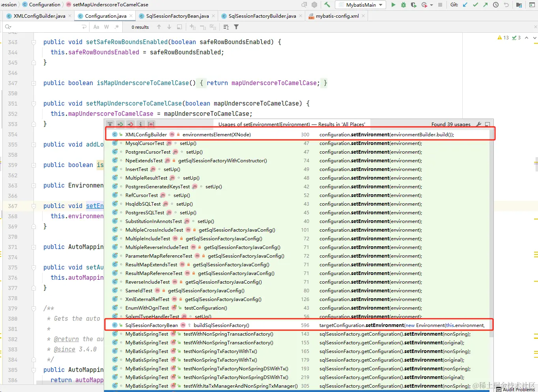Collapse the setMapUnderscoreToCamelCase method fold

click(34, 104)
